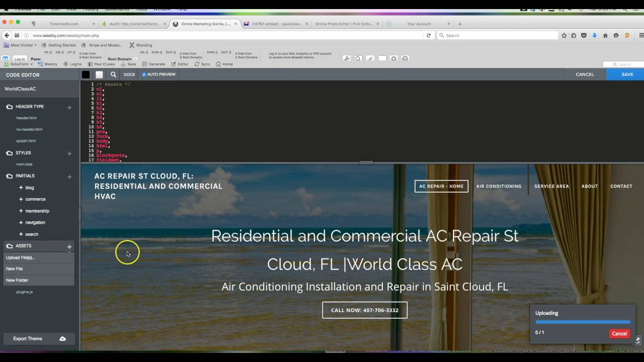Viewport: 644px width, 362px height.
Task: Cancel the code editor changes
Action: click(585, 74)
